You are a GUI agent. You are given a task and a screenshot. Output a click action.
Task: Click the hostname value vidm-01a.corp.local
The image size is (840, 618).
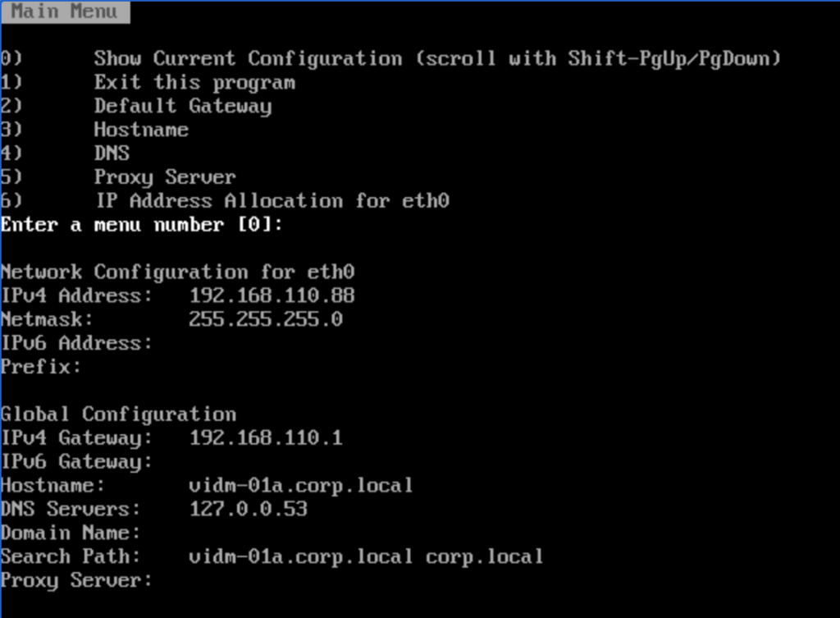tap(301, 486)
